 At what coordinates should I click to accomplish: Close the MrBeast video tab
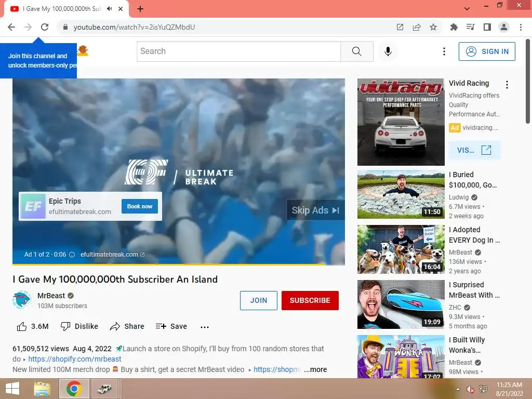121,9
